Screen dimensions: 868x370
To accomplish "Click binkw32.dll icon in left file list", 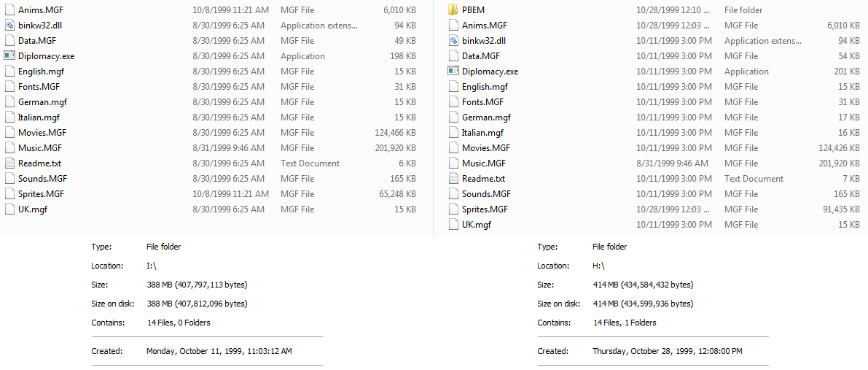I will (x=9, y=26).
